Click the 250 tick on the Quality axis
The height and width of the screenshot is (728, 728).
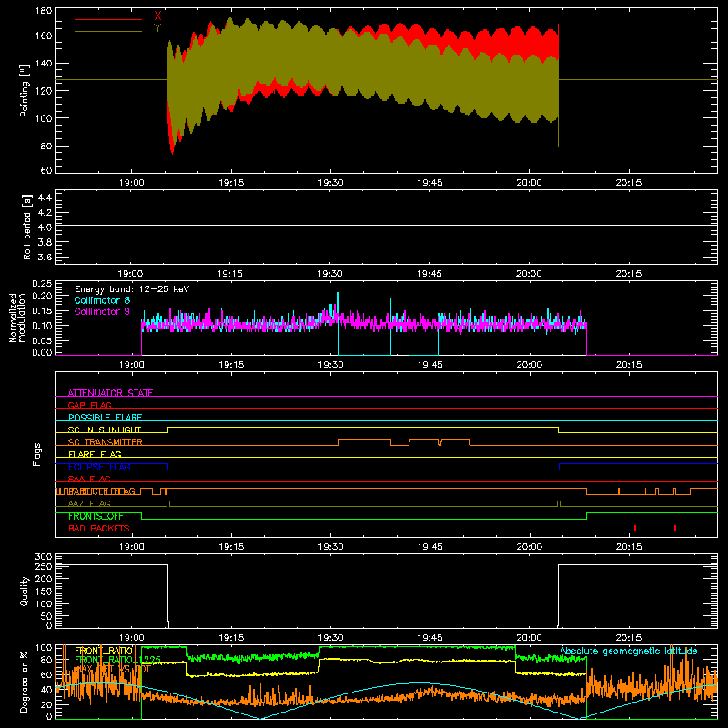(x=44, y=567)
